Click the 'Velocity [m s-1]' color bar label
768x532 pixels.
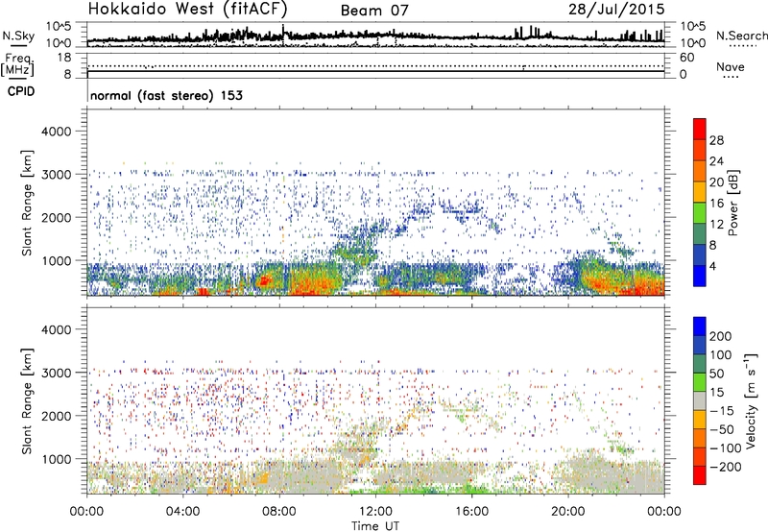coord(751,400)
